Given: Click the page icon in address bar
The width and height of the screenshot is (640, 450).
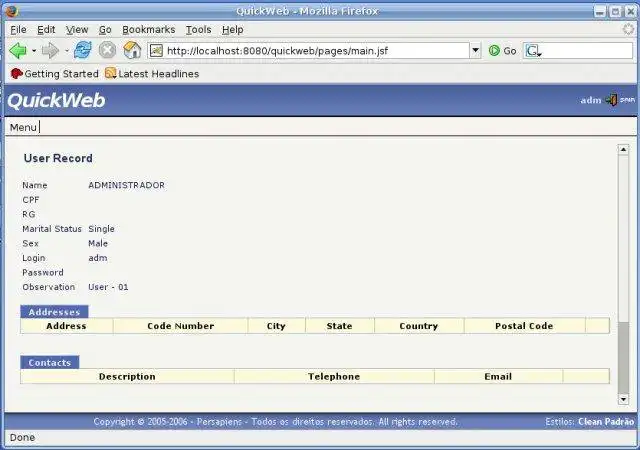Looking at the screenshot, I should coord(156,51).
